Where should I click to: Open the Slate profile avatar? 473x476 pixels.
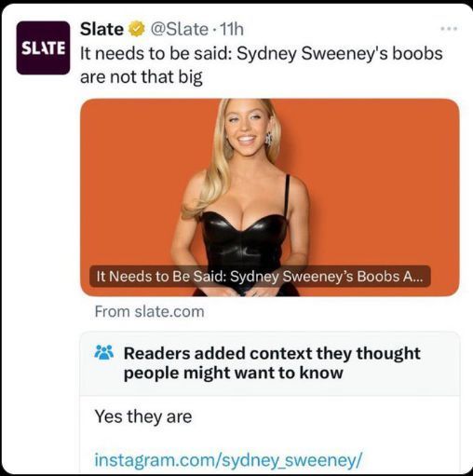coord(43,48)
